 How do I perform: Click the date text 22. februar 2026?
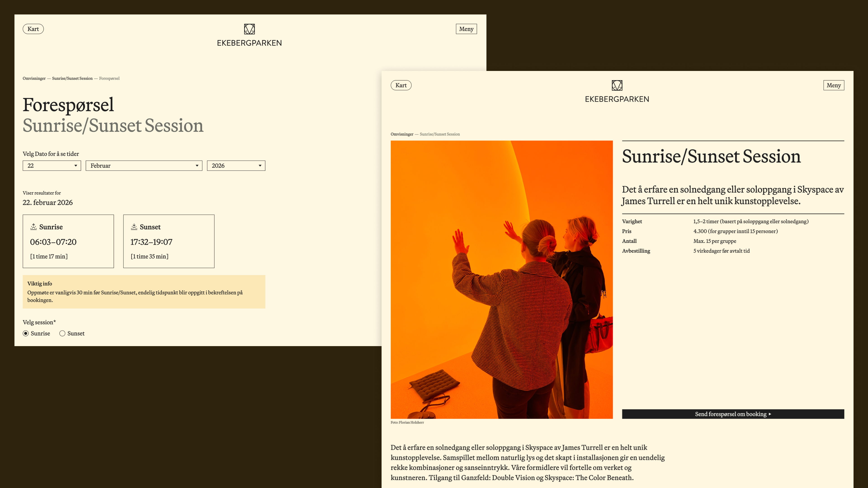(47, 202)
